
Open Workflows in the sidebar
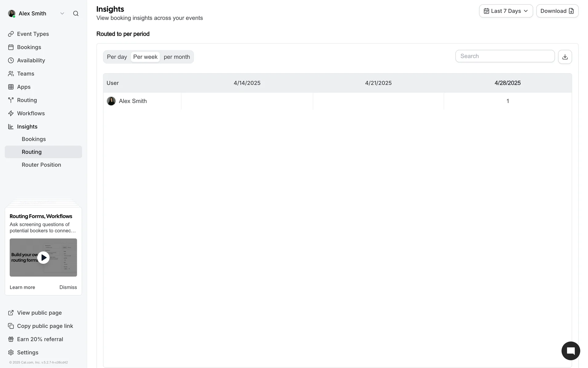click(31, 113)
